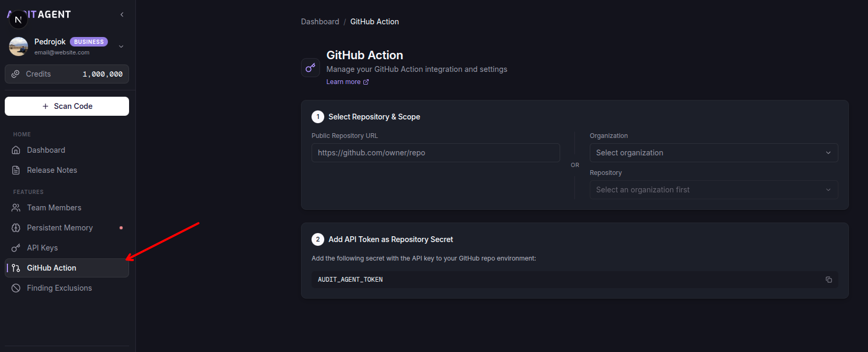Viewport: 868px width, 352px height.
Task: Open Persistent Memory in the sidebar
Action: [x=67, y=228]
